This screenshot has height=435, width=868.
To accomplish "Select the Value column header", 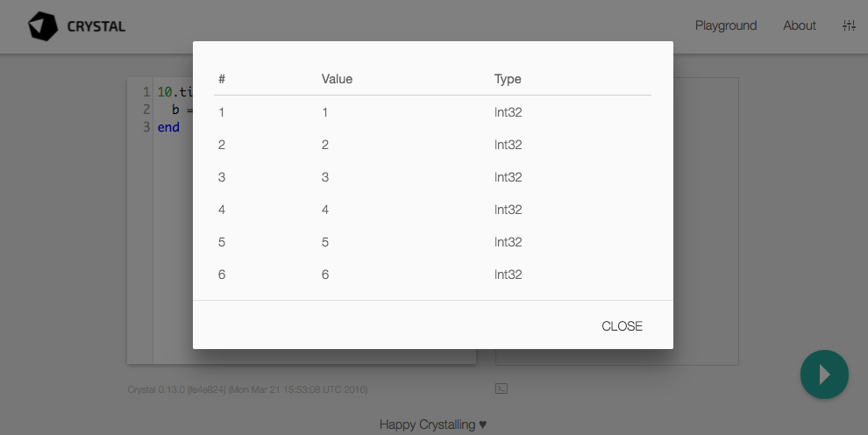I will point(337,79).
